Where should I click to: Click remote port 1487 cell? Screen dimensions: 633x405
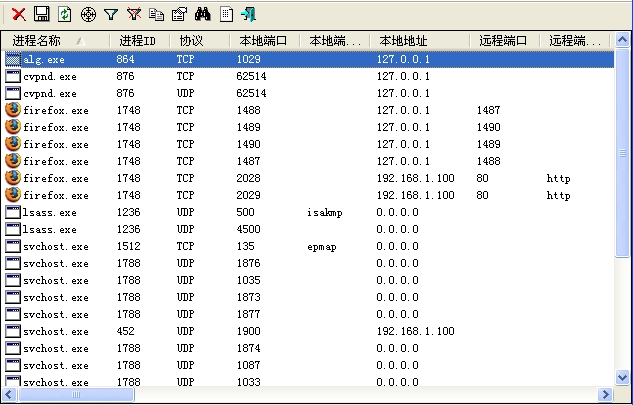488,110
